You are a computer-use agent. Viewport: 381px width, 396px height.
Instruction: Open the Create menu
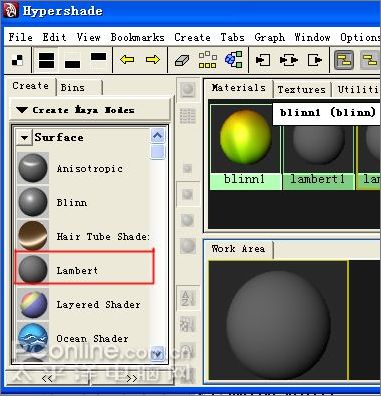(x=192, y=37)
